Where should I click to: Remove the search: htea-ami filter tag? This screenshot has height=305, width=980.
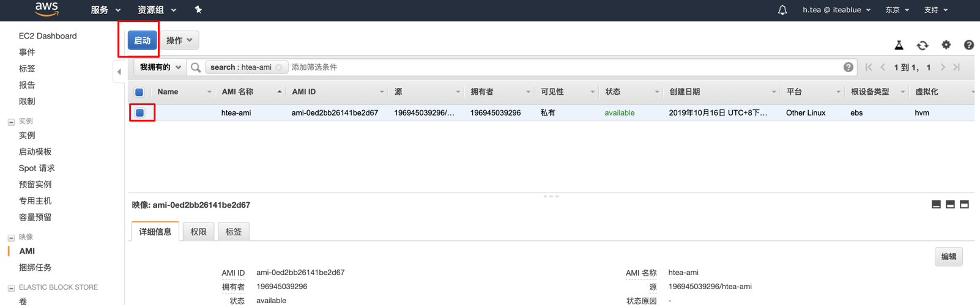pos(279,68)
